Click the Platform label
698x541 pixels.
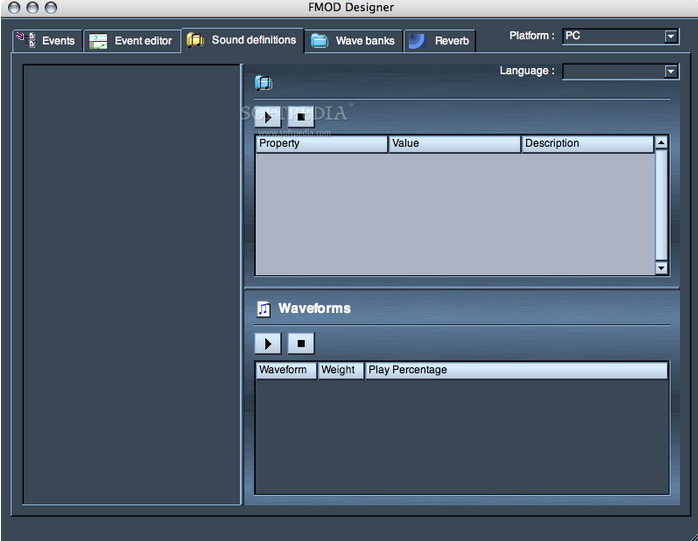[x=532, y=36]
